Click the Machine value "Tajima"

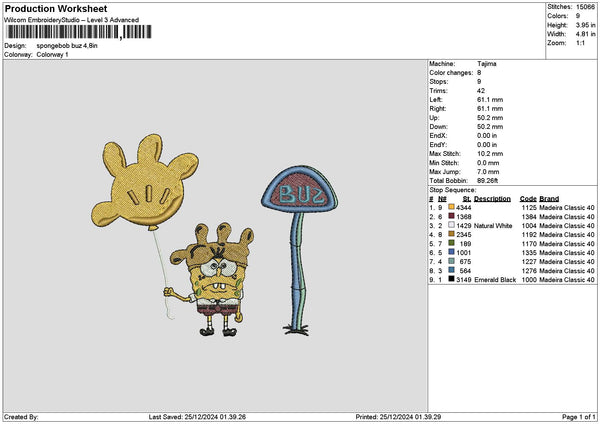click(487, 64)
